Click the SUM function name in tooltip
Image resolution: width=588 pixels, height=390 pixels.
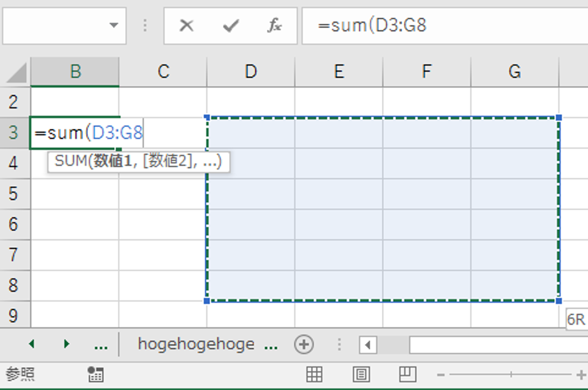tap(70, 161)
